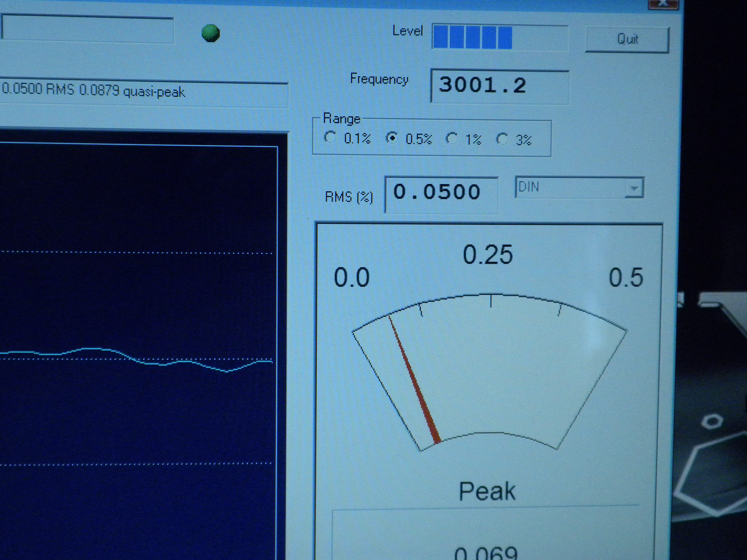The image size is (747, 560).
Task: Click the green status indicator light
Action: pyautogui.click(x=211, y=33)
